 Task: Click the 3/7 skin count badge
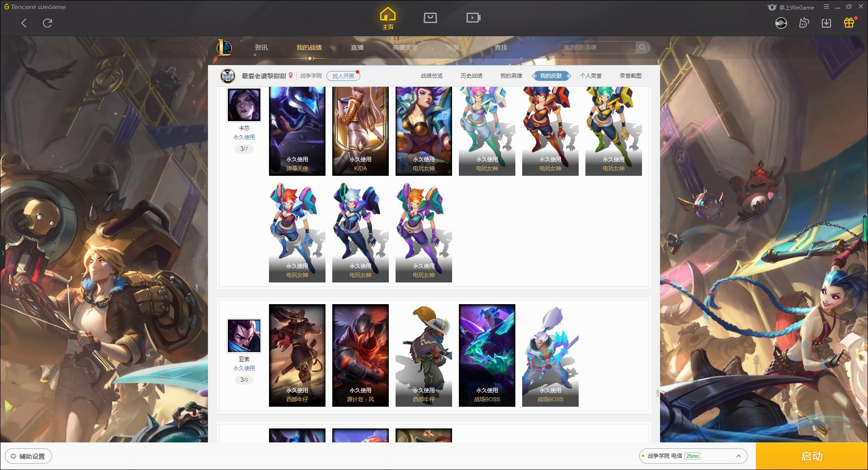pos(244,149)
